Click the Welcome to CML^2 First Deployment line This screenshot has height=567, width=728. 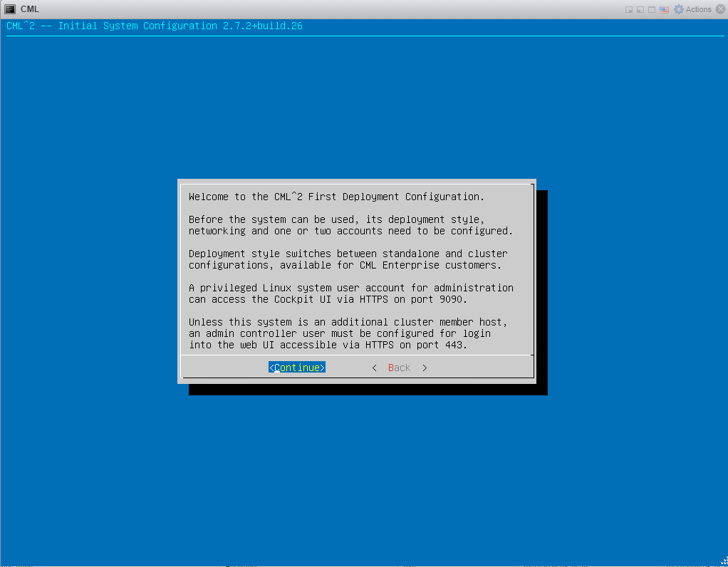(x=337, y=197)
